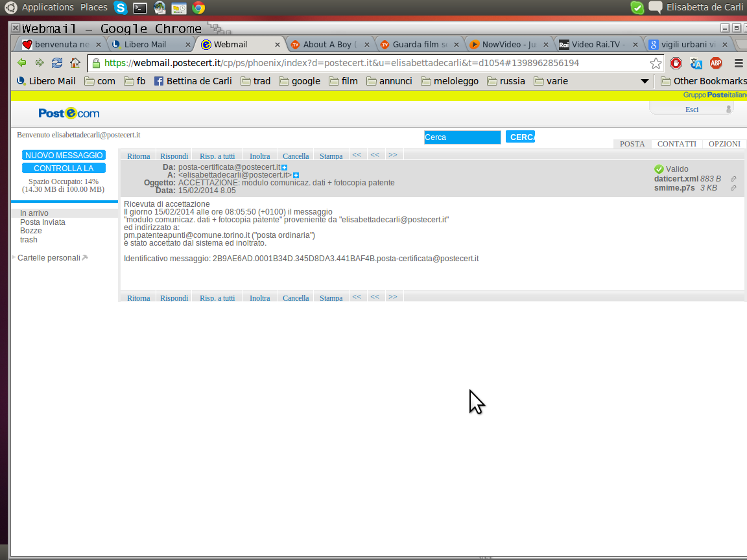Click the green Valido checkmark icon

659,169
